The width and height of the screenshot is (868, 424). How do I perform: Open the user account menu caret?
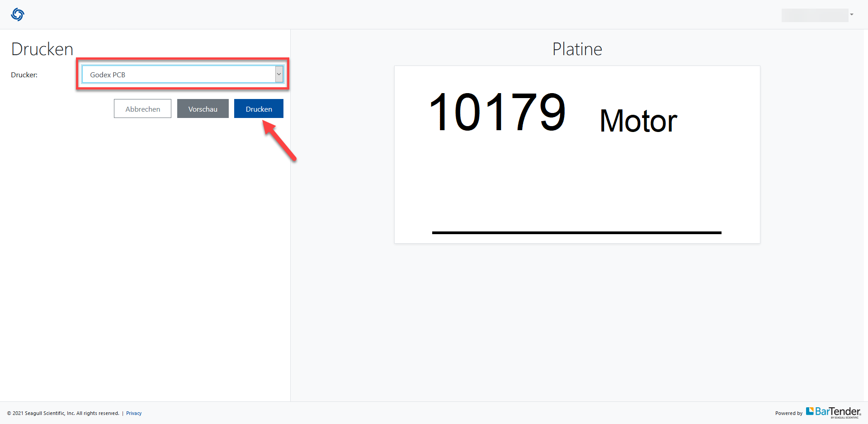[x=852, y=14]
